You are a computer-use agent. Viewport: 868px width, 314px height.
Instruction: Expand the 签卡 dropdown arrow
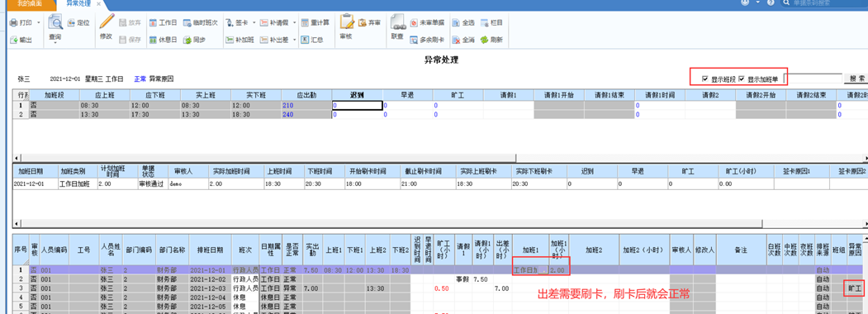254,23
